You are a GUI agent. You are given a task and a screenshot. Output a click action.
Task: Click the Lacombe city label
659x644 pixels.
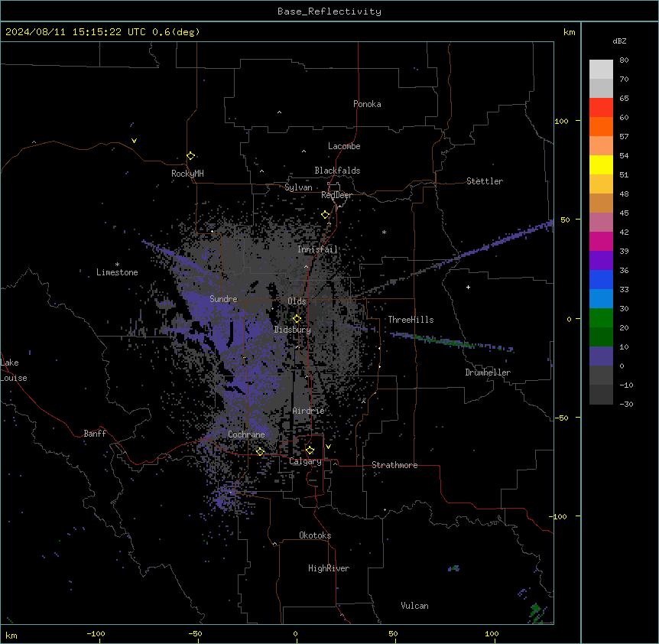coord(344,146)
